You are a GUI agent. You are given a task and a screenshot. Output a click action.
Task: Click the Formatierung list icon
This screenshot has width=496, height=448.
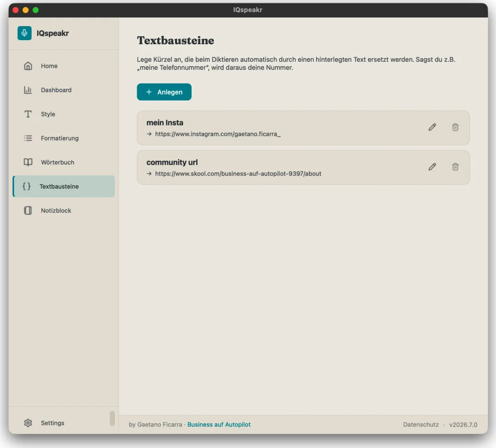tap(28, 138)
